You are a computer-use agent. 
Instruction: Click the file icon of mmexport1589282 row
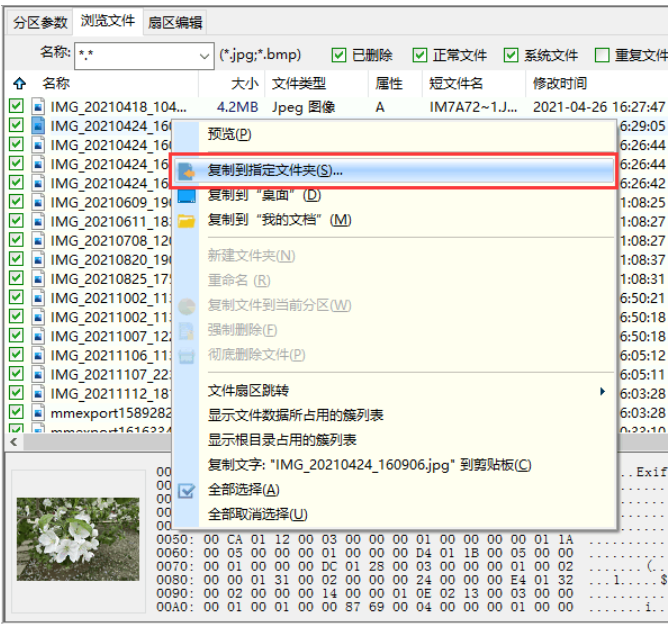click(38, 412)
